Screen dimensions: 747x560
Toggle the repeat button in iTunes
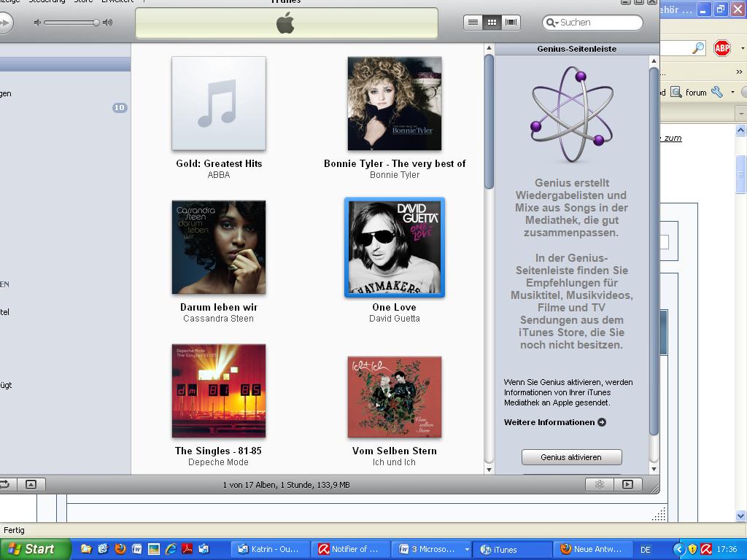click(5, 484)
